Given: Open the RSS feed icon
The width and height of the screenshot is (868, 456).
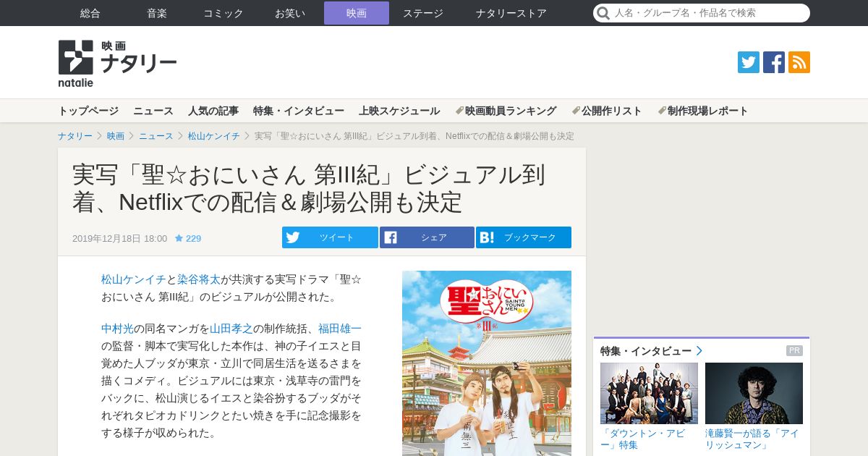Looking at the screenshot, I should coord(799,62).
